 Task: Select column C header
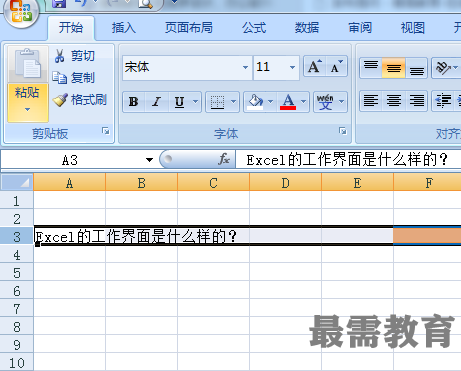pos(213,182)
